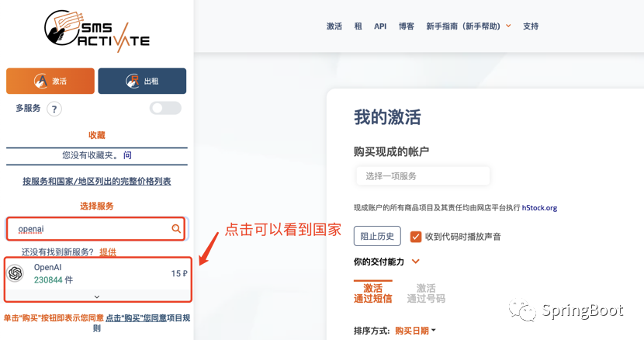Click the 15 ₽ price of OpenAI
644x340 pixels.
[x=179, y=273]
